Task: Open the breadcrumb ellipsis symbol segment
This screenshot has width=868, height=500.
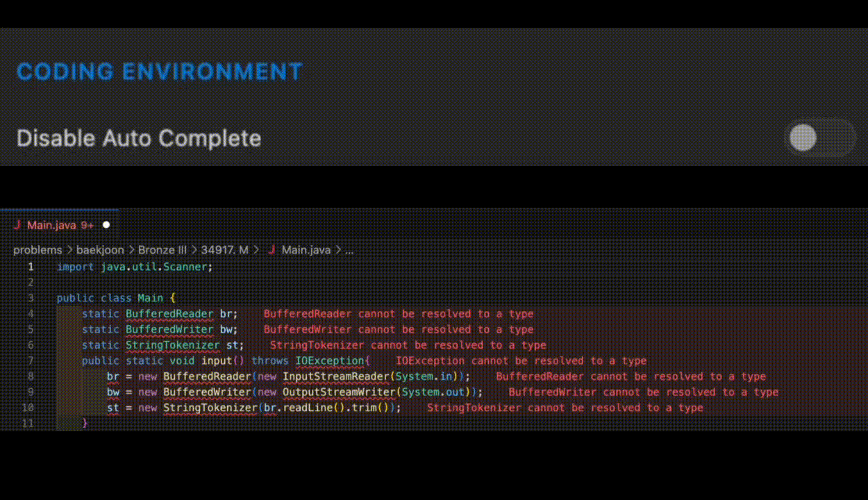Action: coord(349,250)
